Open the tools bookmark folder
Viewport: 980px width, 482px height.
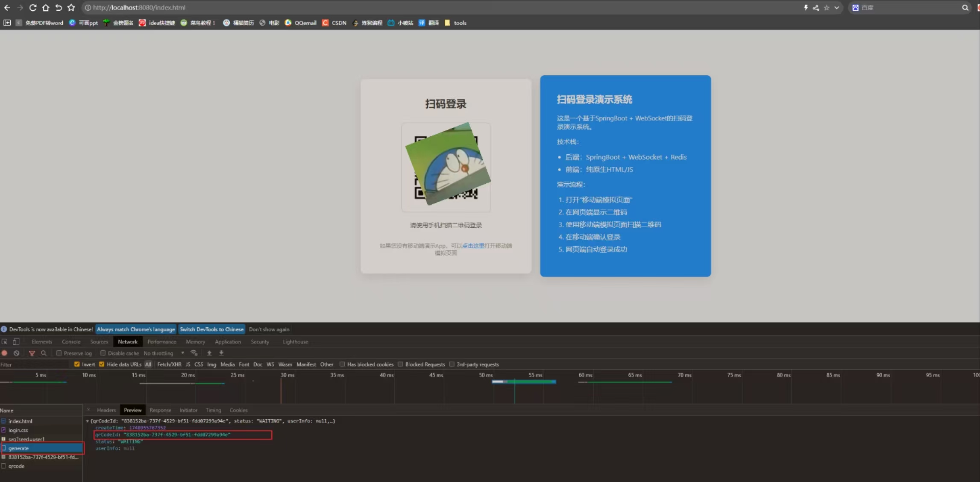click(455, 23)
